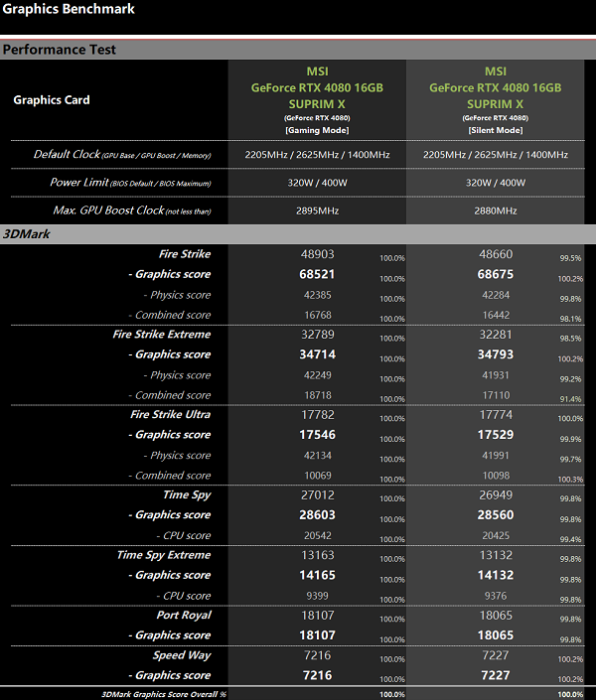Click combined score 10098
The image size is (596, 700).
(x=496, y=476)
